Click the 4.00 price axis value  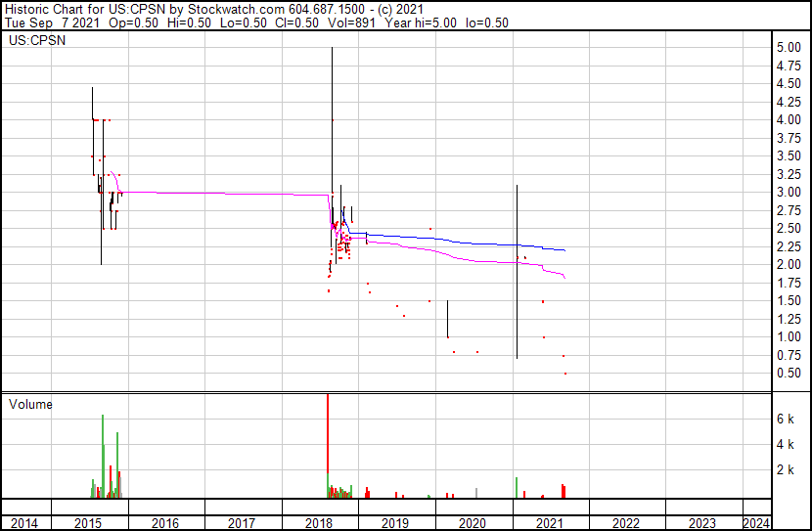(789, 119)
